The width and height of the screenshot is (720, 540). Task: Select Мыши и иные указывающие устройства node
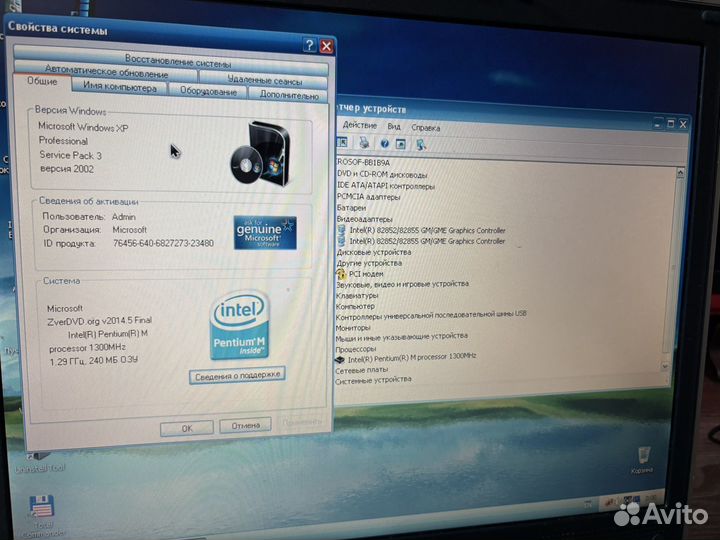tap(401, 337)
